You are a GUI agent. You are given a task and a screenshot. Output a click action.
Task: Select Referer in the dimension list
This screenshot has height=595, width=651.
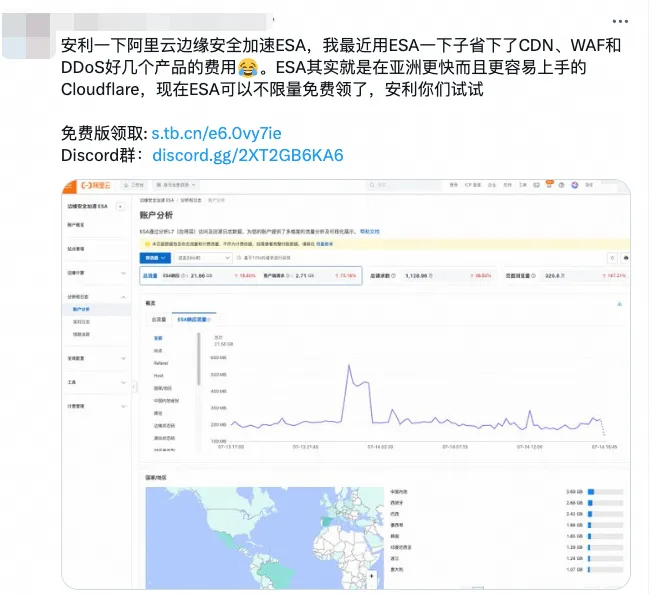pyautogui.click(x=161, y=363)
